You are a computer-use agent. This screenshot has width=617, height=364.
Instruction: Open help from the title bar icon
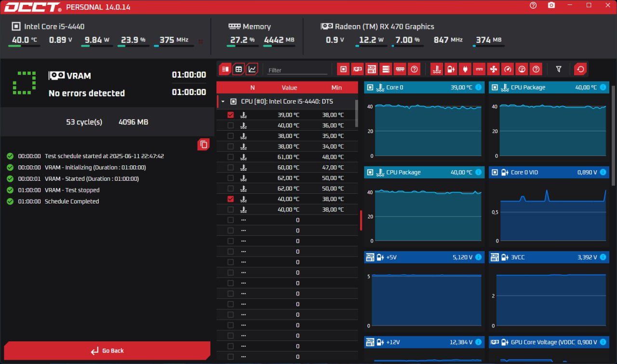[x=533, y=5]
